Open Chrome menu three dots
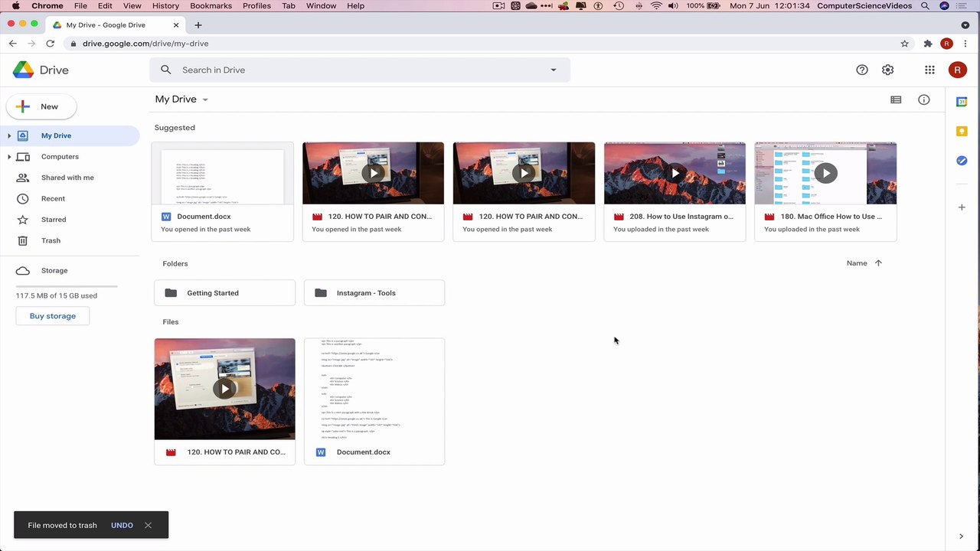This screenshot has height=551, width=980. click(965, 44)
